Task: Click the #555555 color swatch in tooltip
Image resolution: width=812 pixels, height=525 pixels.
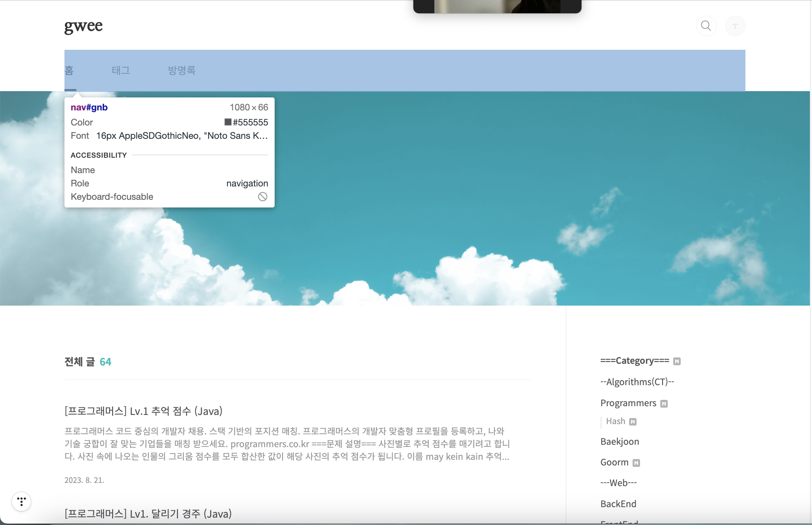Action: (228, 122)
